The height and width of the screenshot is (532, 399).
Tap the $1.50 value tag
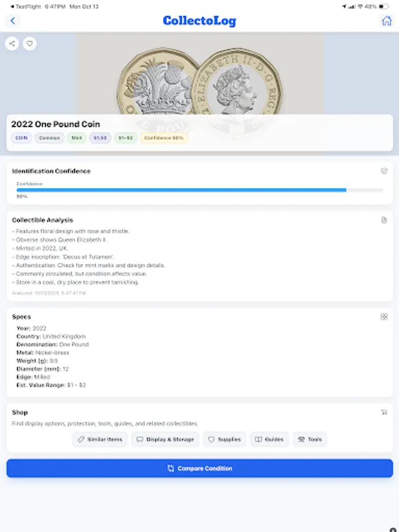[100, 138]
